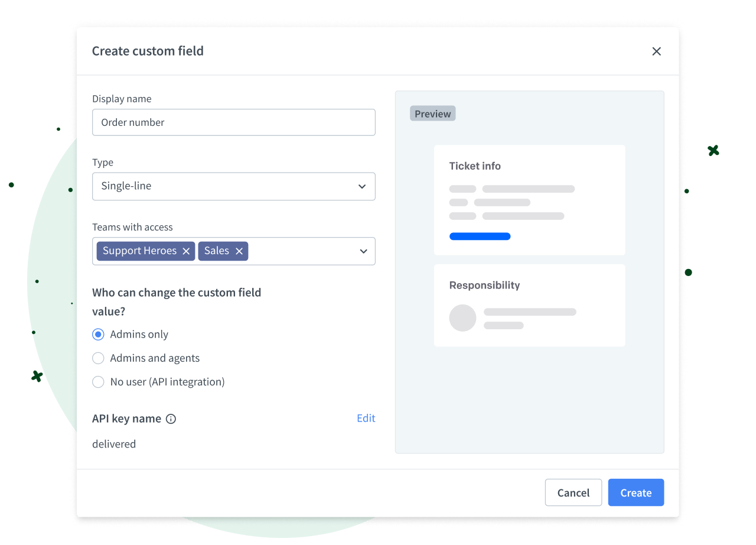Click the Preview badge label
The image size is (756, 545).
[432, 114]
